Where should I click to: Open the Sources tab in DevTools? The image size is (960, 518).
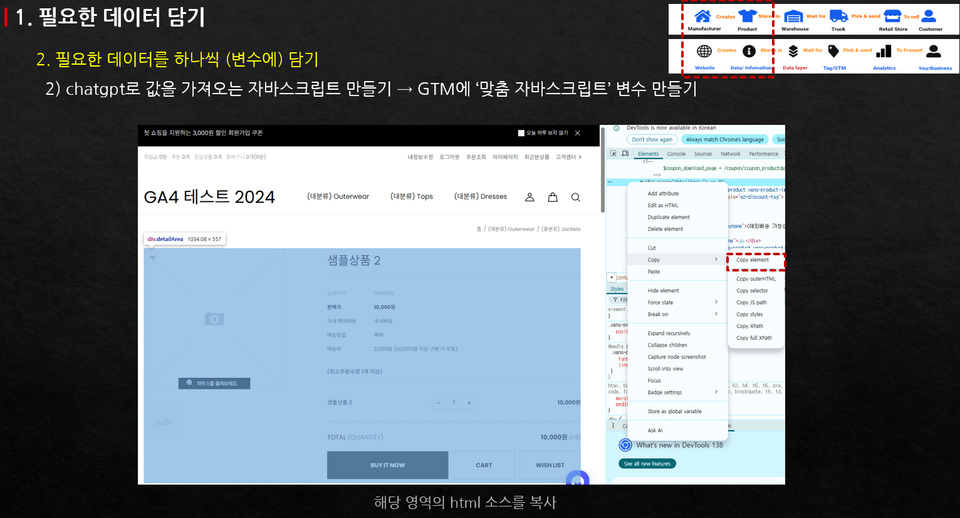point(703,154)
